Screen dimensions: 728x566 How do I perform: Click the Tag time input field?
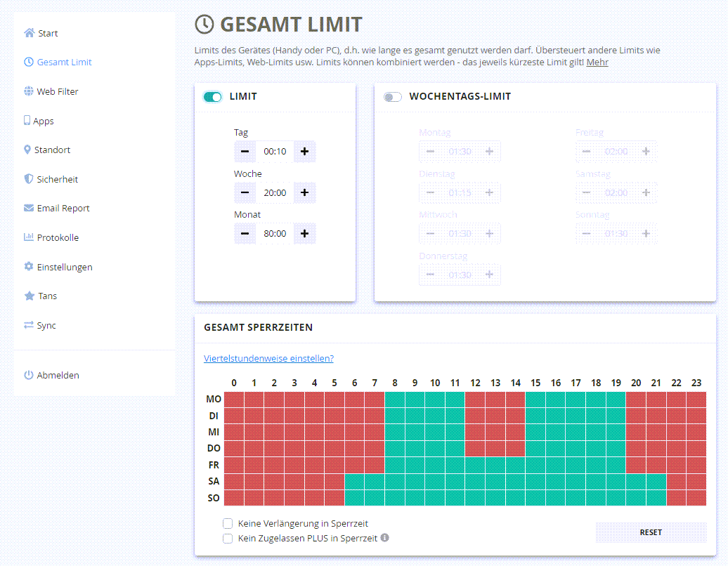tap(275, 151)
